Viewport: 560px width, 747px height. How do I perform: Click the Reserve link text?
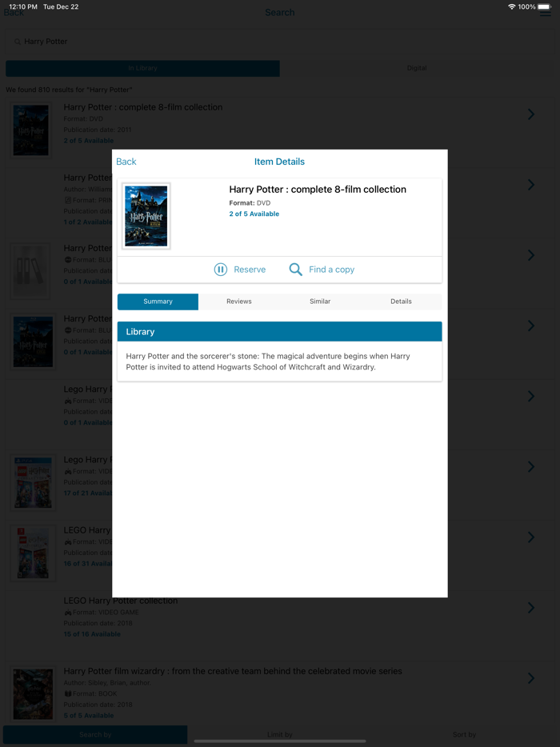point(250,270)
